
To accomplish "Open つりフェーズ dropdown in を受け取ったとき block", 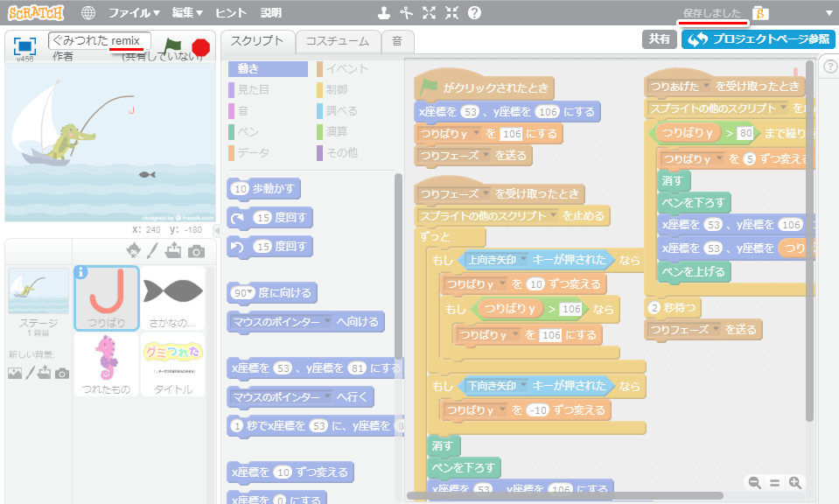I will click(x=486, y=193).
